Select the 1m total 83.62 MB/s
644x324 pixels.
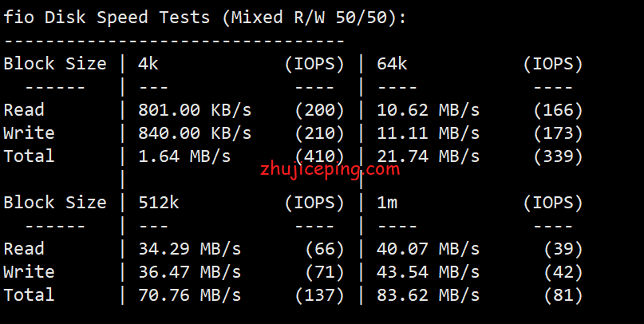(428, 294)
